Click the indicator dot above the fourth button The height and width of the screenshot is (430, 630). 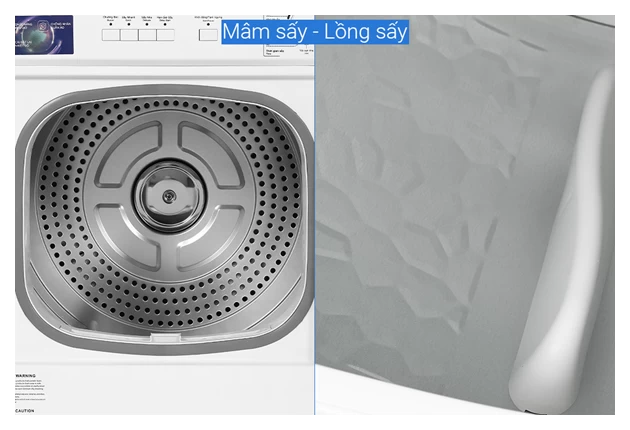(x=165, y=25)
